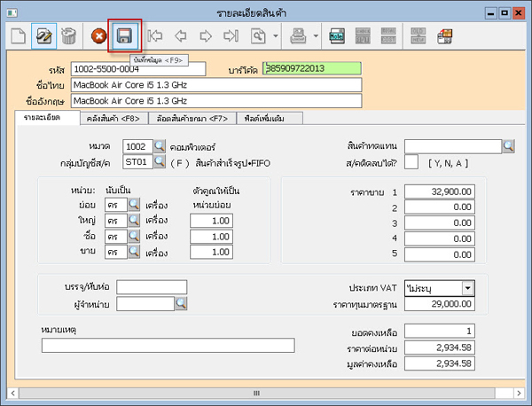532x406 pixels.
Task: Click ราคาทุนมาตรฐาน field 29,000.00
Action: [440, 304]
